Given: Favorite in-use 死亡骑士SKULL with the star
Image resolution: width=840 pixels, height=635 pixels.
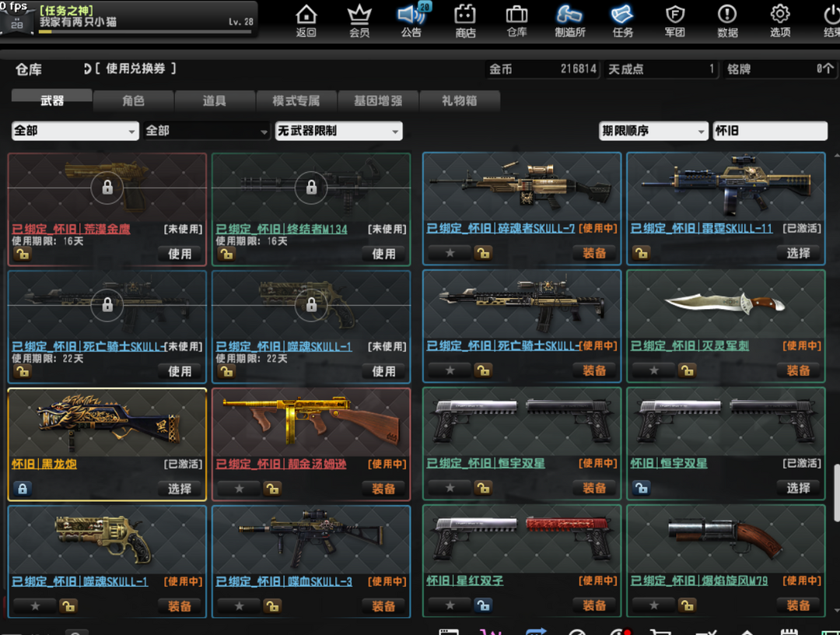Looking at the screenshot, I should pyautogui.click(x=450, y=370).
